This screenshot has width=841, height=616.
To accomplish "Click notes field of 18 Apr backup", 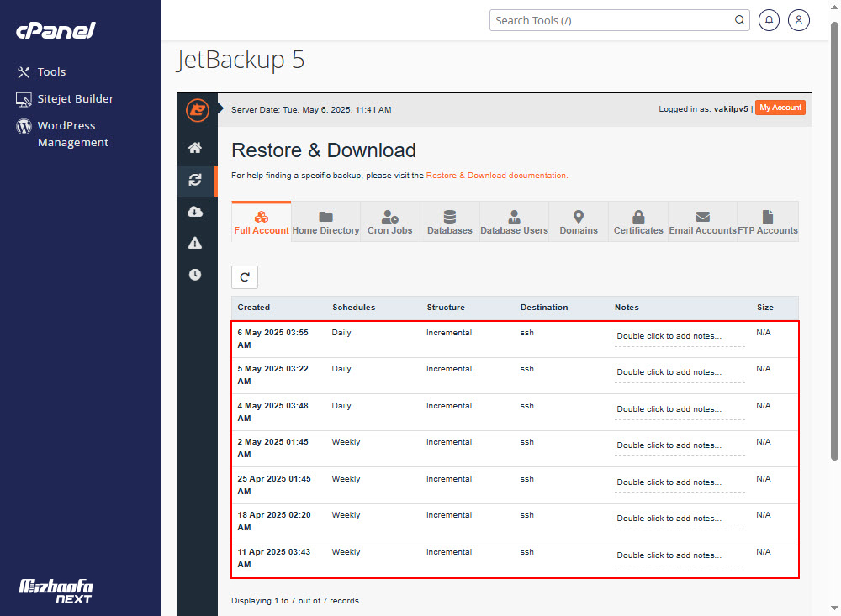I will click(x=680, y=519).
